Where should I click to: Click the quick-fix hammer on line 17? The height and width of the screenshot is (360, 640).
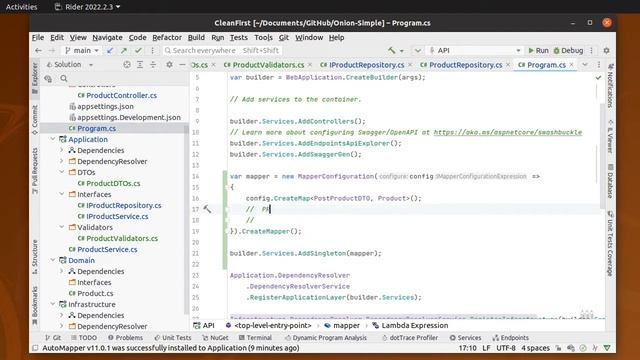[x=207, y=209]
